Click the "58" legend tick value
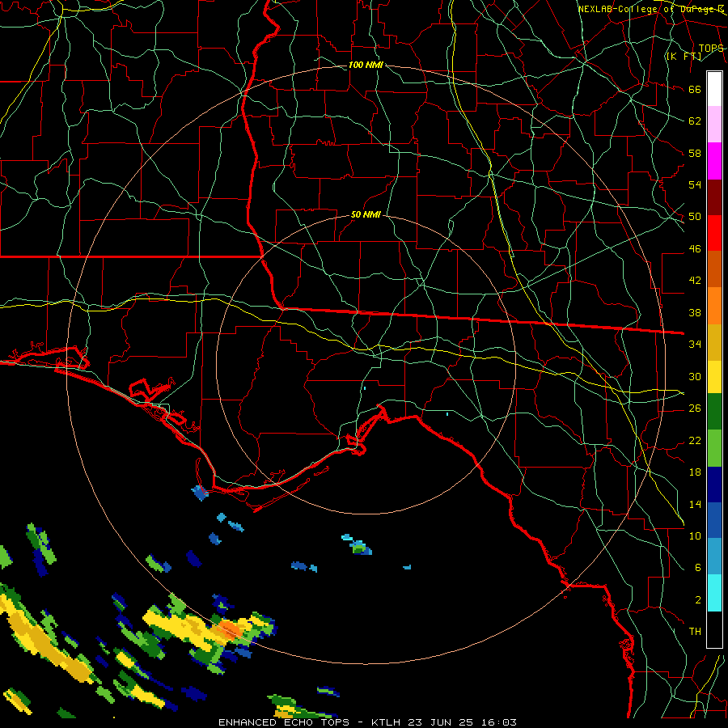This screenshot has width=728, height=728. click(695, 153)
